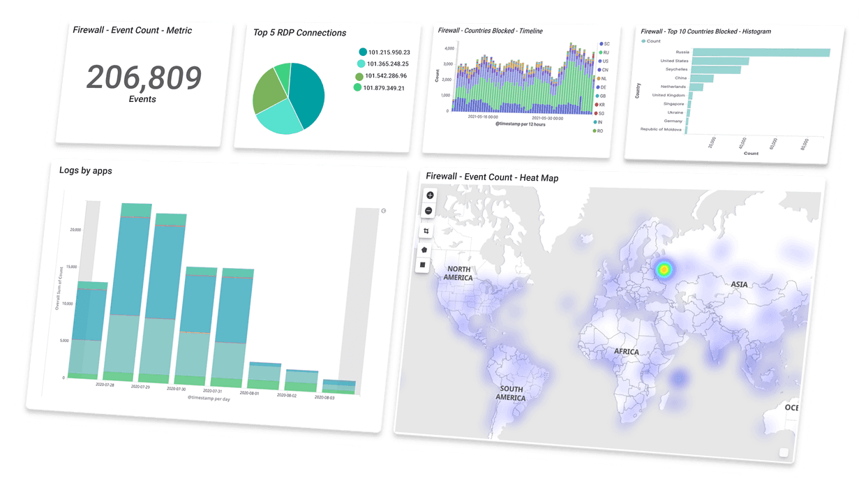Toggle the Count legend in histogram
Viewport: 868px width, 497px height.
(x=650, y=41)
